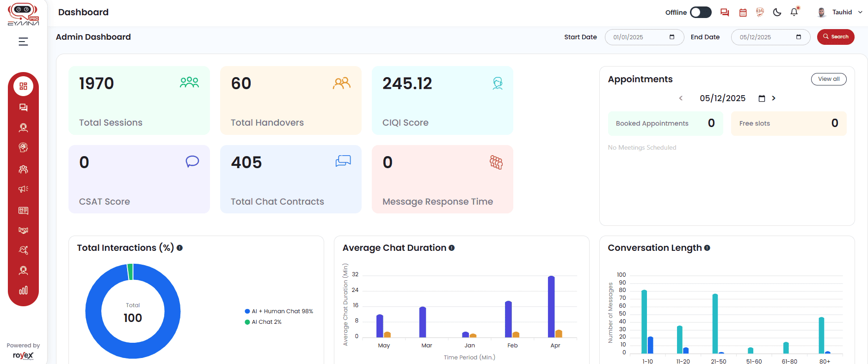The image size is (868, 364).
Task: Click the End Date input field
Action: click(x=770, y=37)
